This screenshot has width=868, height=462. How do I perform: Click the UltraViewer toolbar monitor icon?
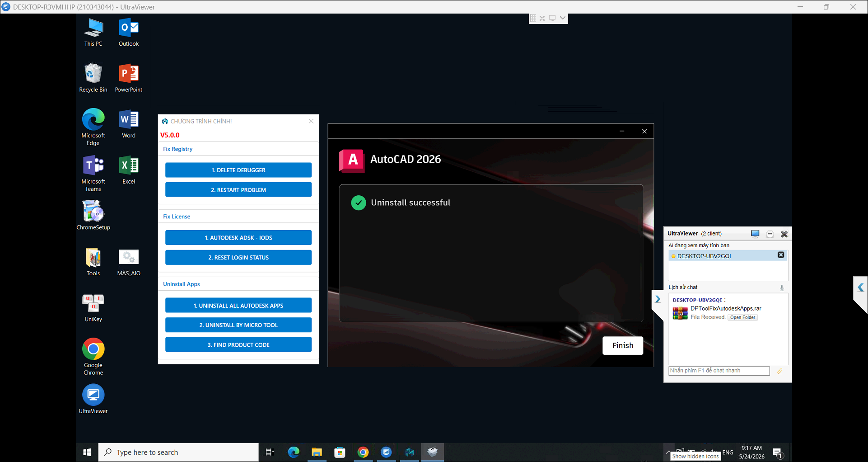tap(552, 18)
